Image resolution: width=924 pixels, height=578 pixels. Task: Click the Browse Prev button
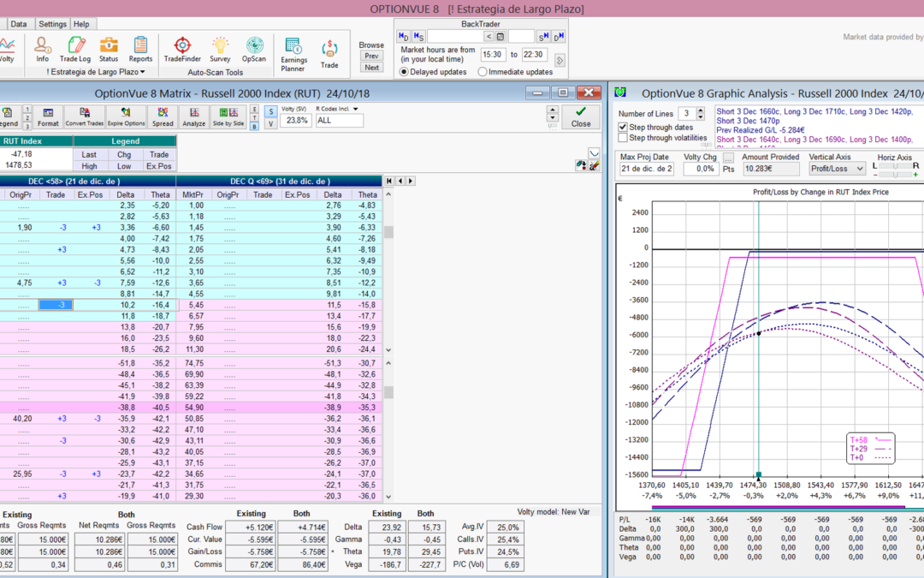click(371, 56)
